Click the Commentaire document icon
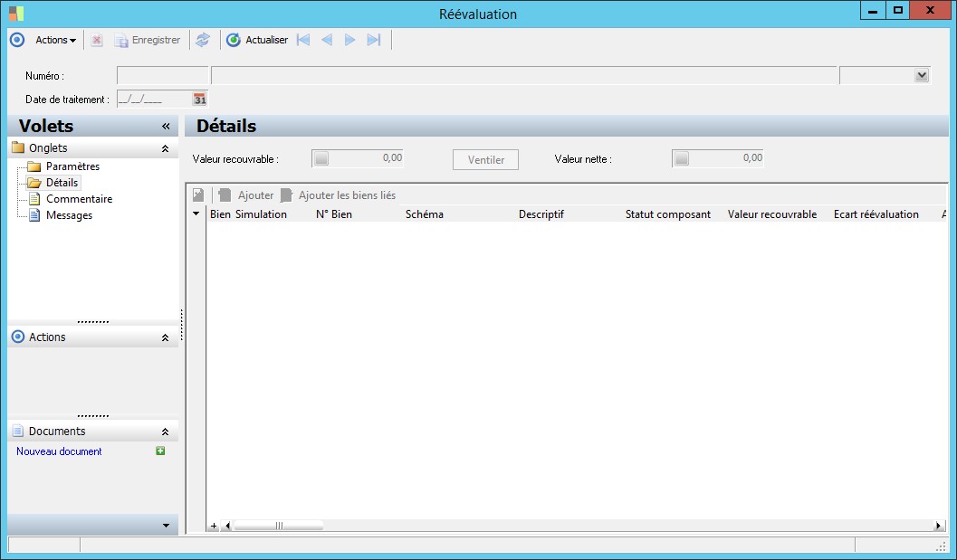The height and width of the screenshot is (560, 957). pos(34,199)
